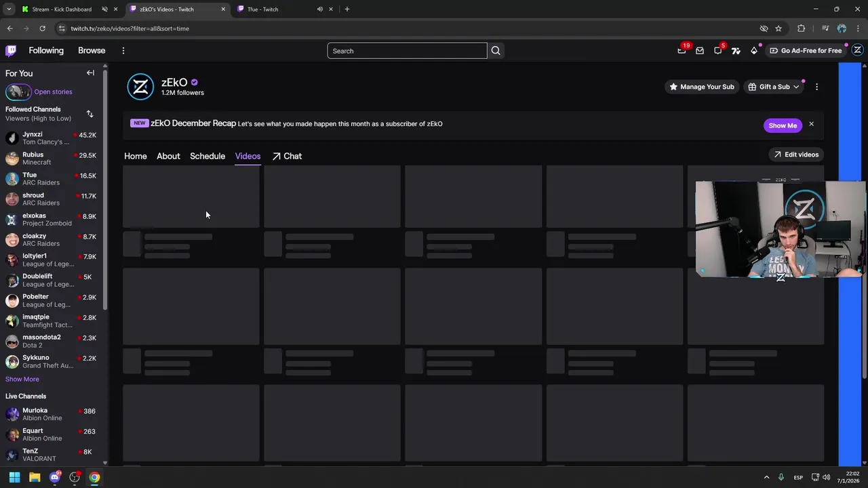Screen dimensions: 868x488
Task: Mute the Kick Dashboard tab
Action: pyautogui.click(x=104, y=9)
